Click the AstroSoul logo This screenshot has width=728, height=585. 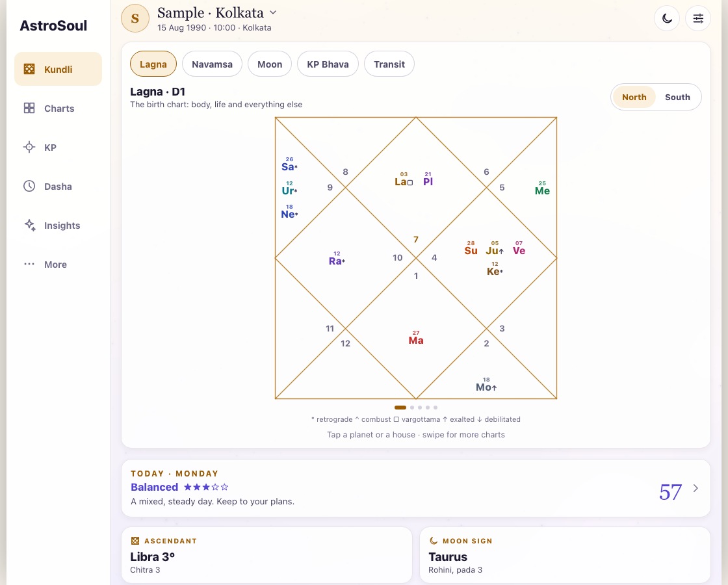pyautogui.click(x=53, y=25)
